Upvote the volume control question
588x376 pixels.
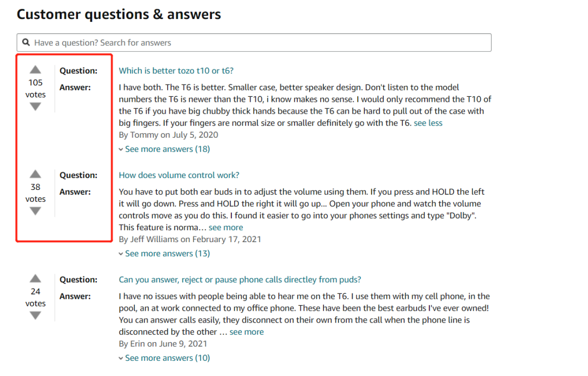(x=35, y=174)
